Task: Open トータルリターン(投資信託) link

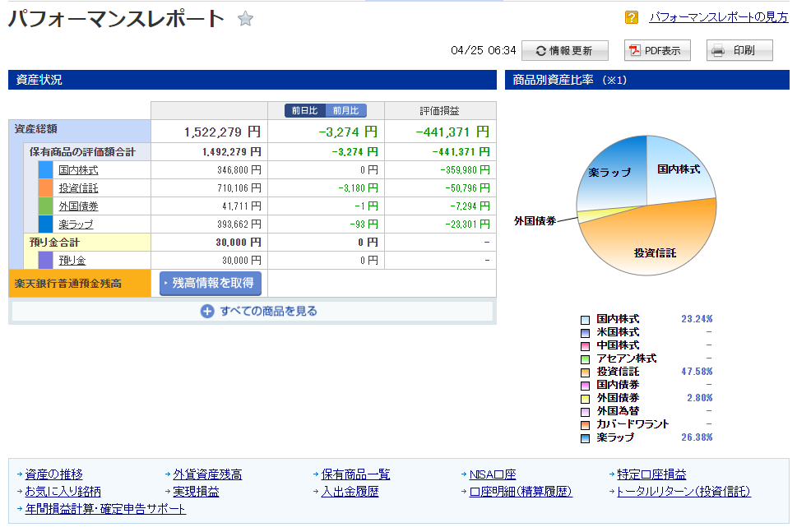Action: pos(683,492)
